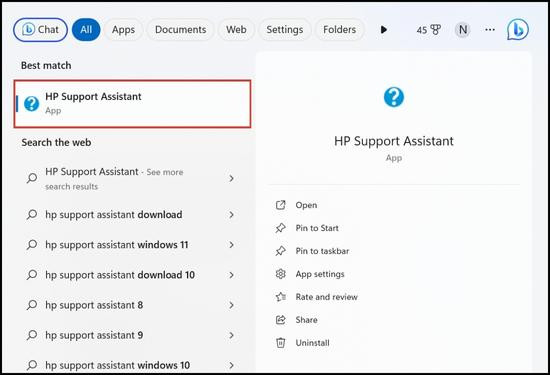Click the Open external-link icon
The width and height of the screenshot is (550, 375).
[x=281, y=205]
